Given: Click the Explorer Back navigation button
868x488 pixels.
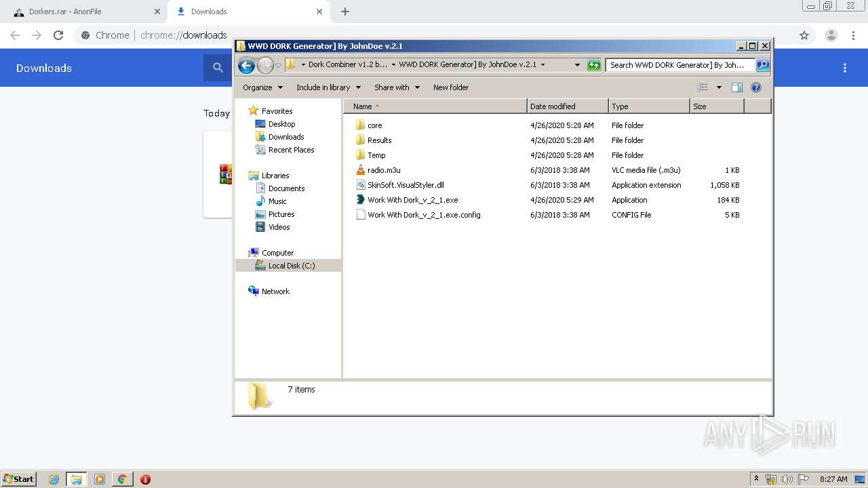Looking at the screenshot, I should (x=246, y=65).
